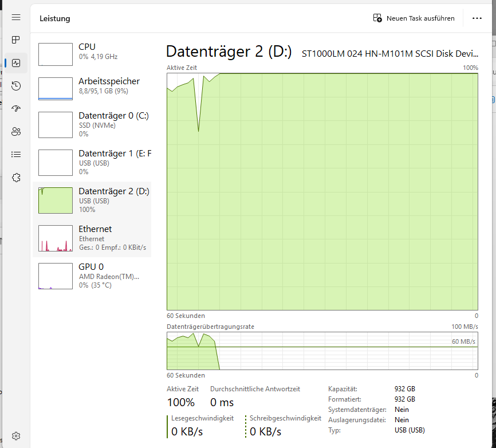Click the large Aktive Zeit graph
496x448 pixels.
(322, 192)
